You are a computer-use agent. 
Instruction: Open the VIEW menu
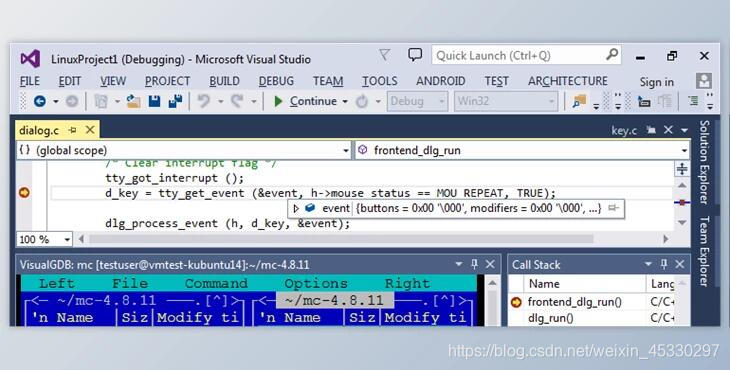[113, 81]
